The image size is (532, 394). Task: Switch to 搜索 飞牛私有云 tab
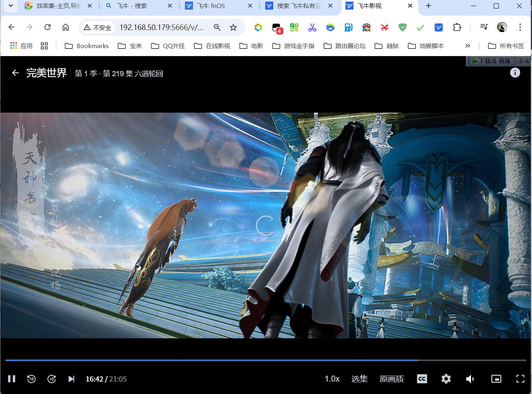(299, 6)
